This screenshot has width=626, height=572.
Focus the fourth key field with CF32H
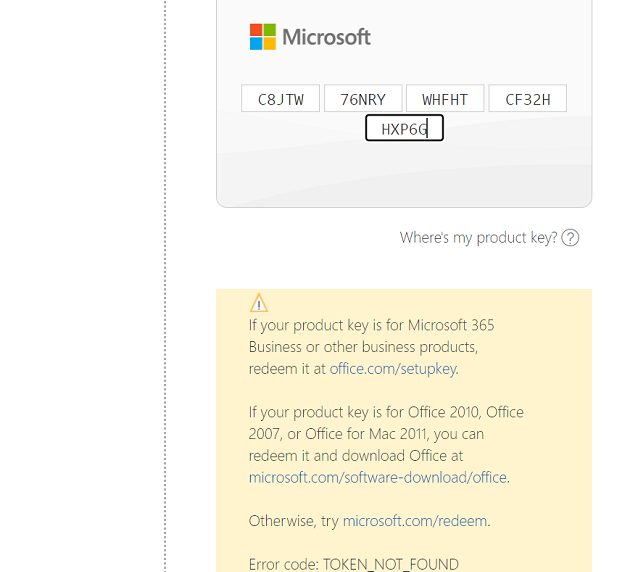(x=527, y=99)
